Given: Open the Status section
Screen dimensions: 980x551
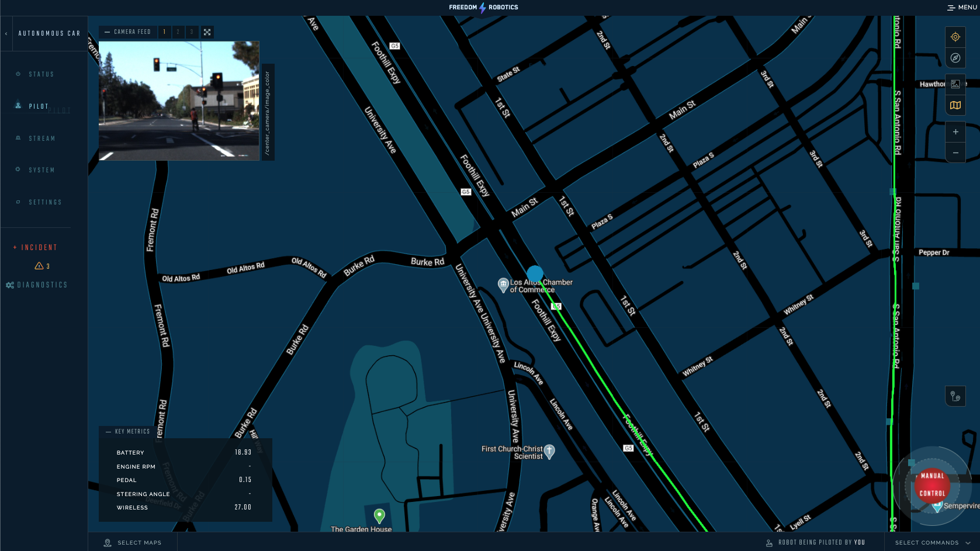Looking at the screenshot, I should pyautogui.click(x=41, y=74).
